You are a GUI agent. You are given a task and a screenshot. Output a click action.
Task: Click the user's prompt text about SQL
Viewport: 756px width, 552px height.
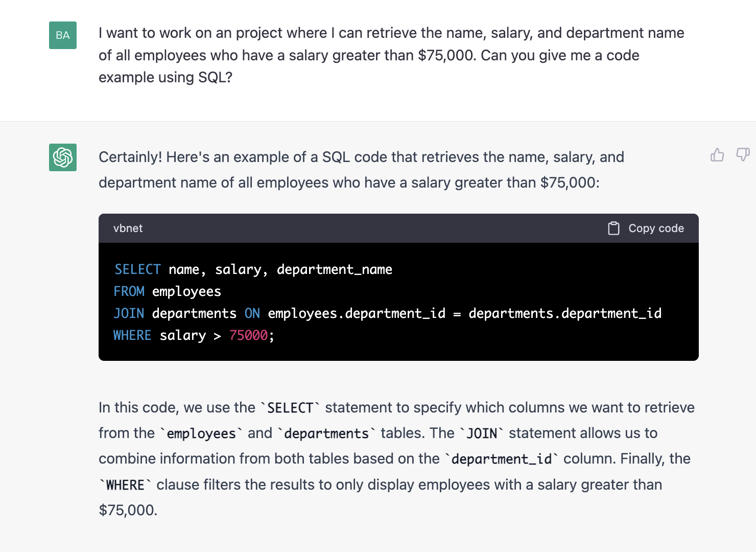coord(391,55)
